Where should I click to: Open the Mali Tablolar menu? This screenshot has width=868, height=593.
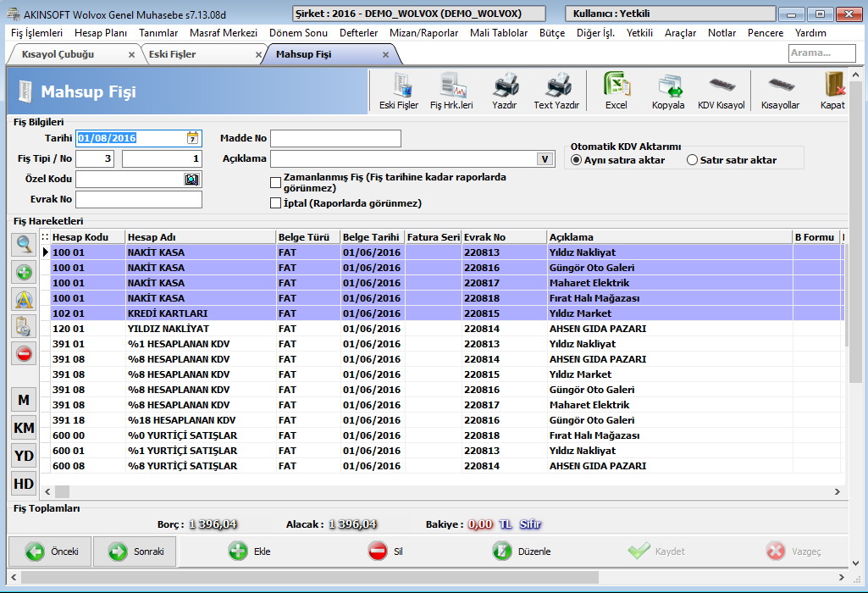(x=499, y=33)
